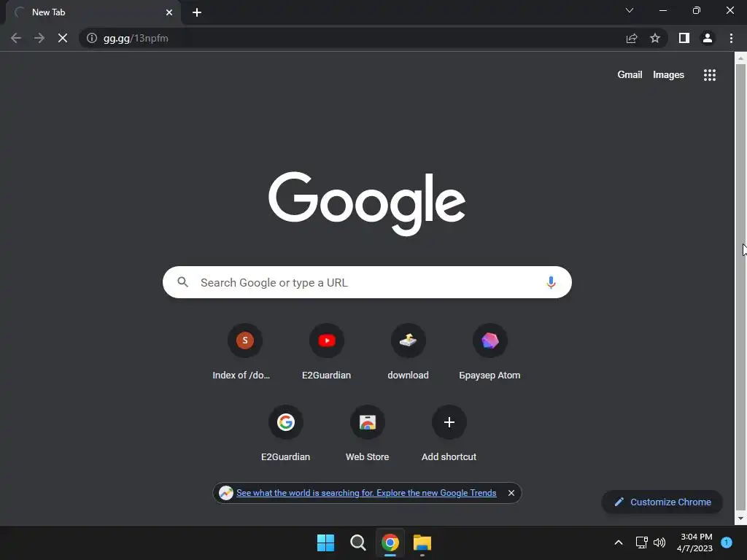Image resolution: width=747 pixels, height=560 pixels.
Task: Open the Chrome profile icon
Action: pos(708,38)
